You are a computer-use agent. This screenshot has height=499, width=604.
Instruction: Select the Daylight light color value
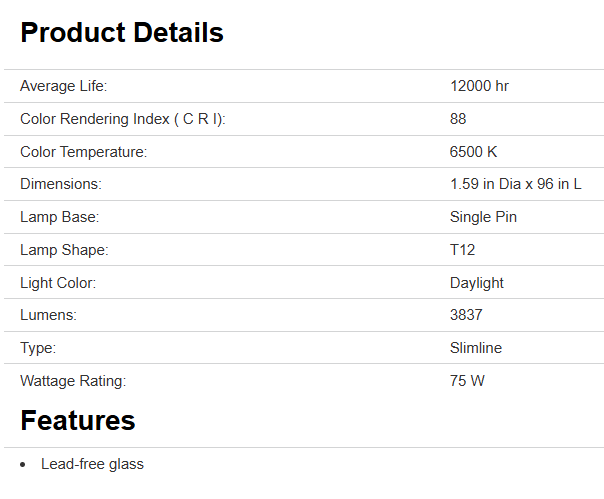click(476, 283)
